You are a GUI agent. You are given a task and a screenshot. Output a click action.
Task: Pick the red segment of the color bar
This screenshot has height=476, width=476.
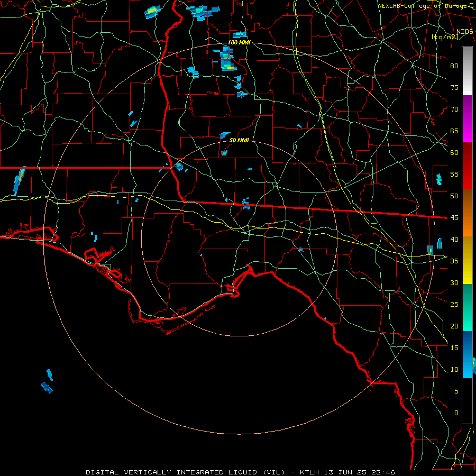[x=467, y=166]
